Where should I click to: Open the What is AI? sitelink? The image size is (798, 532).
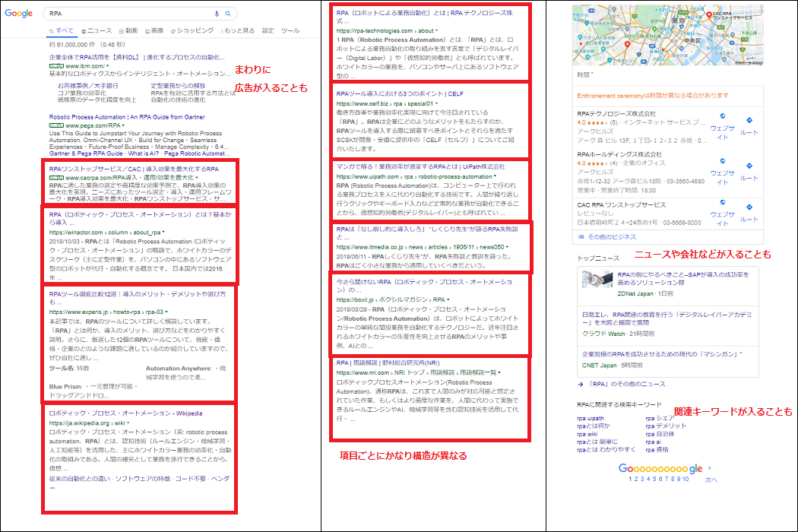(x=143, y=154)
